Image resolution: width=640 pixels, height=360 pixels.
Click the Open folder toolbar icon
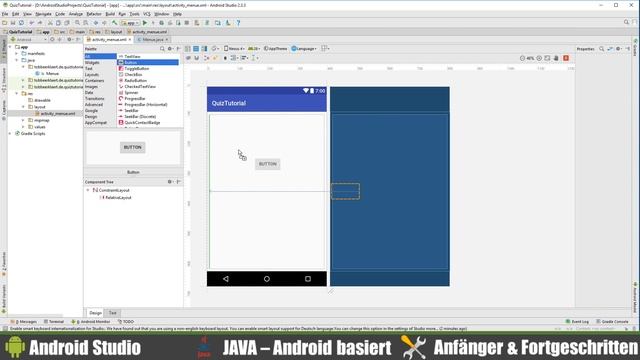click(4, 23)
